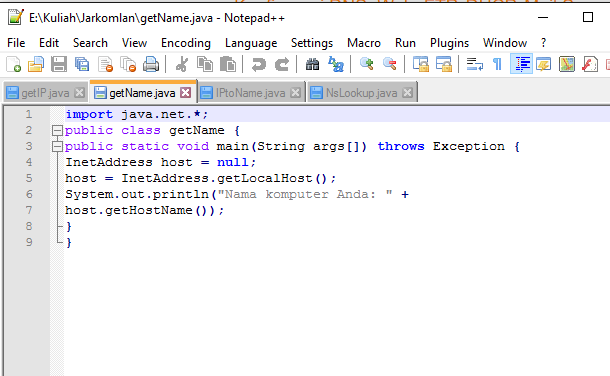Open the Macro menu
Viewport: 610px width, 376px height.
tap(364, 43)
